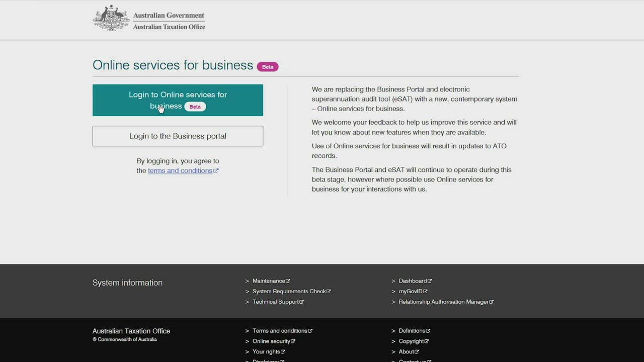Open the Copyright footer link

pos(411,341)
